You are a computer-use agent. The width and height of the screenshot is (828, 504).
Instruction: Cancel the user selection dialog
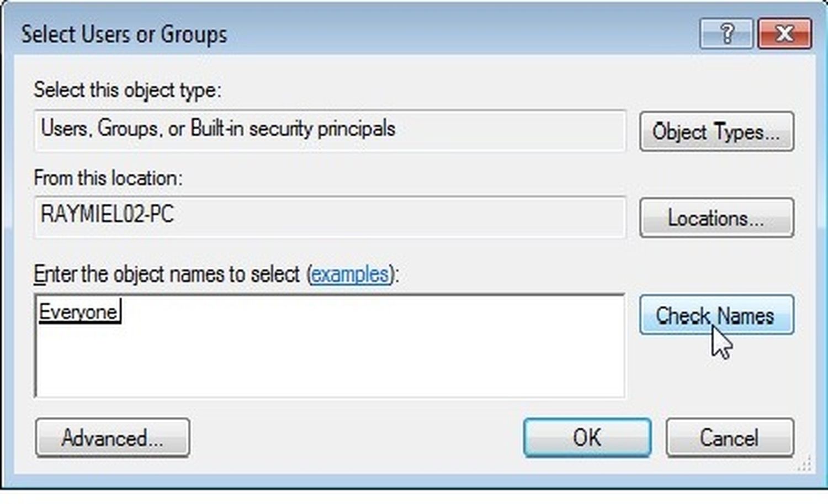730,438
